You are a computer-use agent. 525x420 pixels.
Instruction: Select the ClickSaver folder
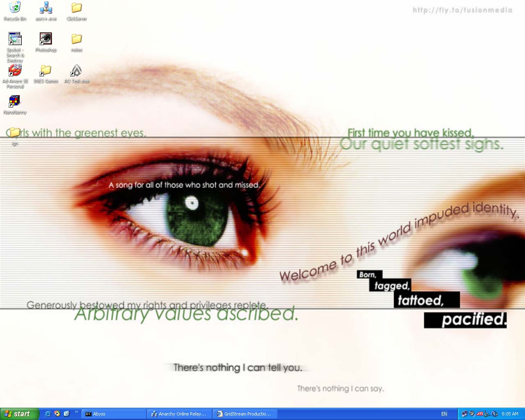click(76, 8)
